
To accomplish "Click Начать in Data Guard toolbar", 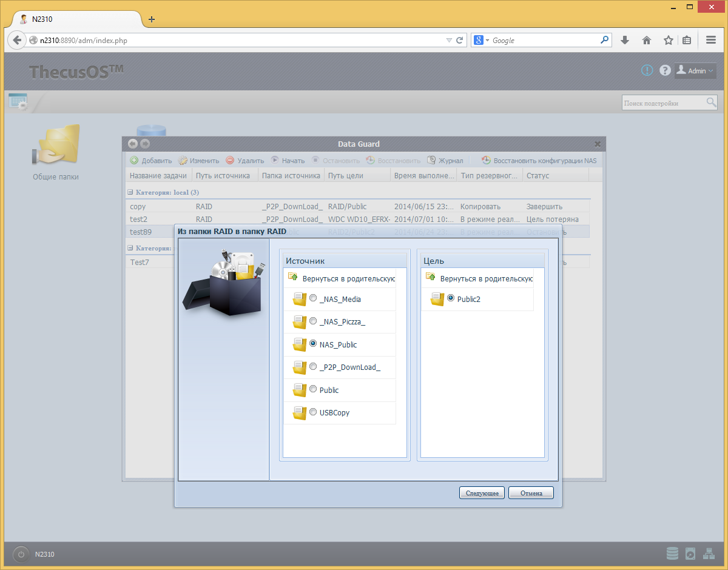I will (288, 161).
